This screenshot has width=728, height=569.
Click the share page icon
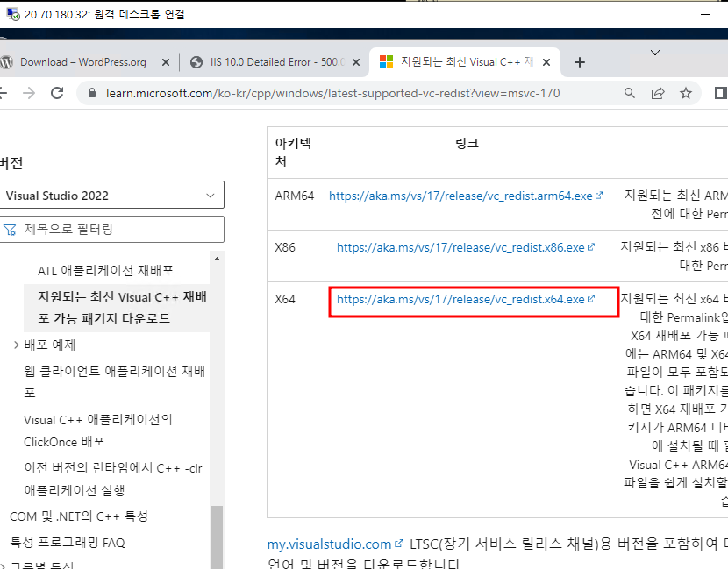point(658,93)
